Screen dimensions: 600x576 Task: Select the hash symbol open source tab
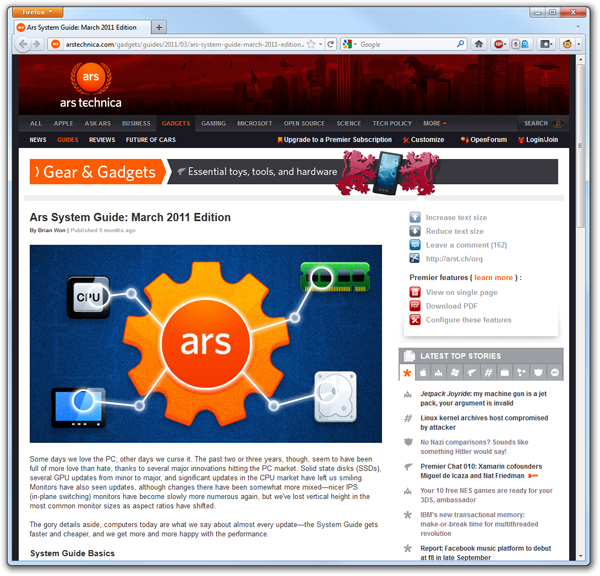coord(488,372)
